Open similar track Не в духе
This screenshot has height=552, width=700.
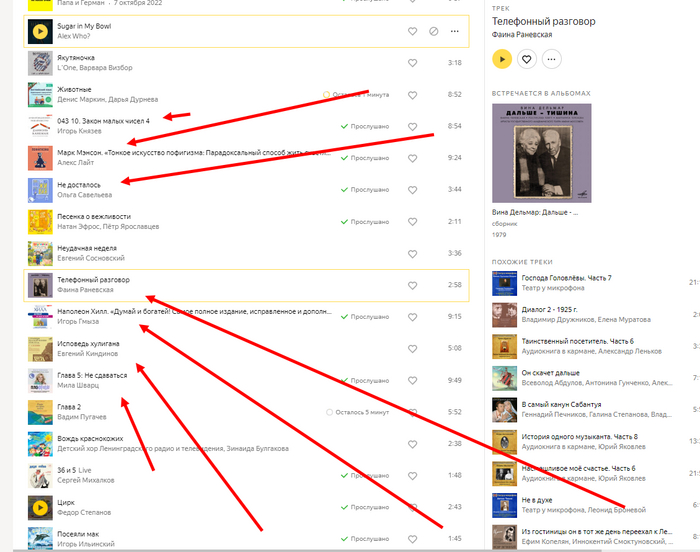(x=537, y=500)
